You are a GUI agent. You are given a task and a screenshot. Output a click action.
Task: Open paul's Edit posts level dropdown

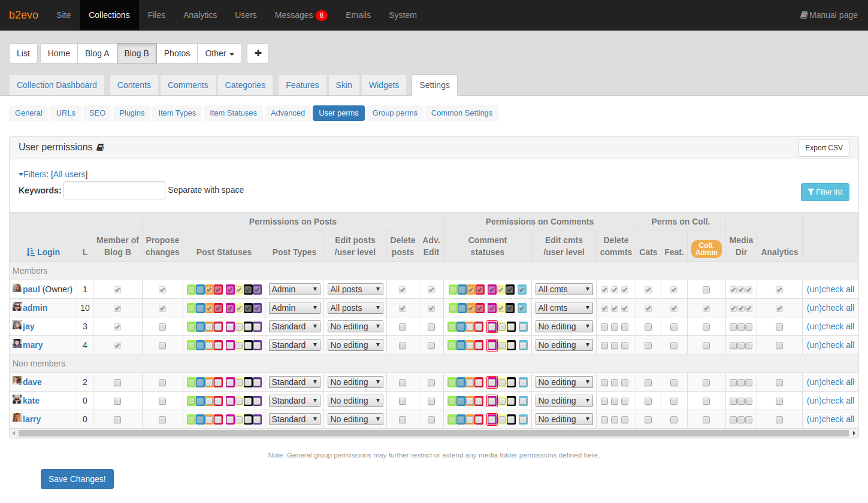tap(355, 289)
